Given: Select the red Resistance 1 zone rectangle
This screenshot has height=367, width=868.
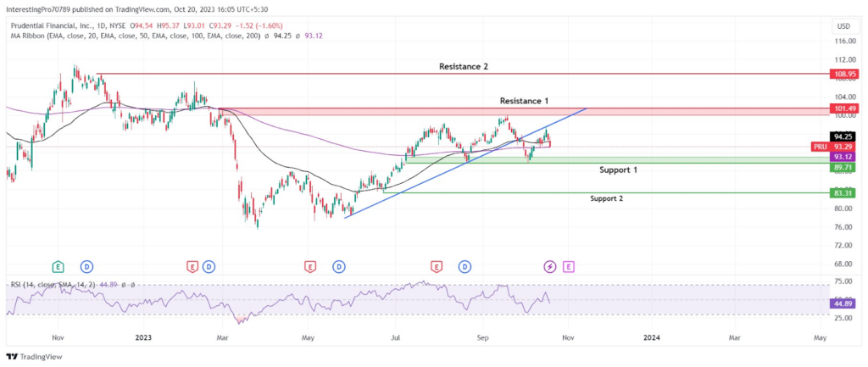Looking at the screenshot, I should [524, 112].
